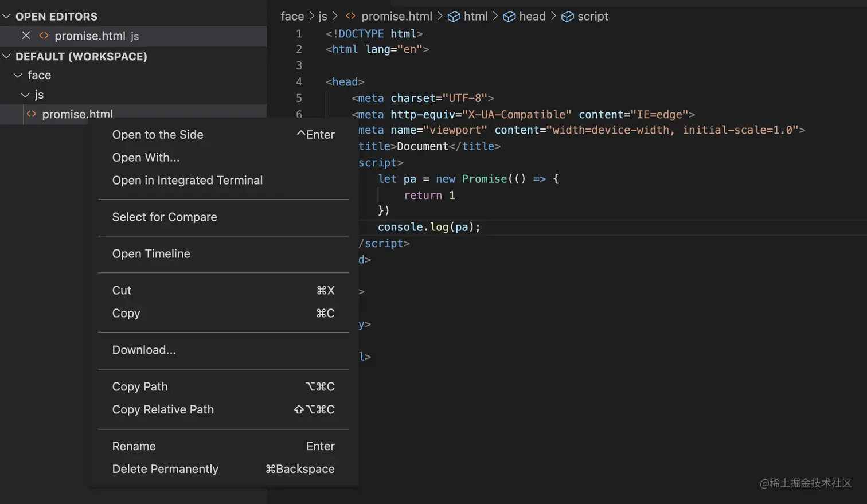867x504 pixels.
Task: Collapse the Open Editors section
Action: click(x=7, y=16)
